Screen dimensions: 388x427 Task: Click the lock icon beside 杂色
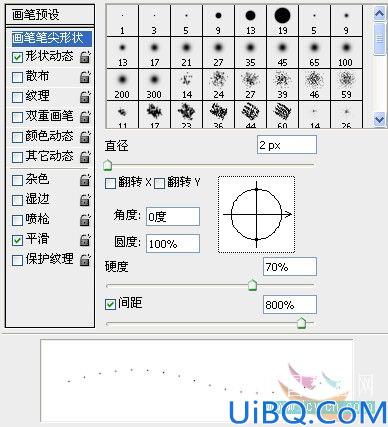(x=85, y=180)
